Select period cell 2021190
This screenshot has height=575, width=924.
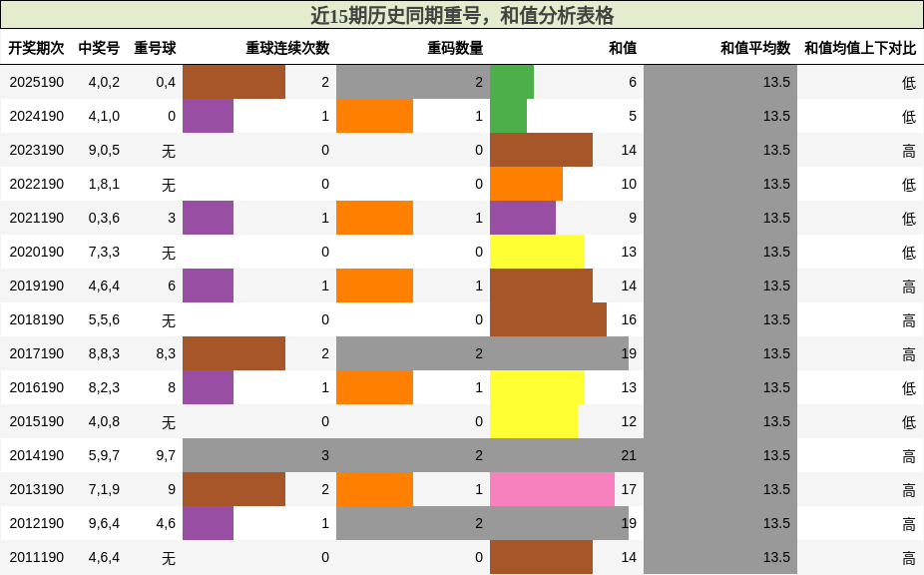pos(37,218)
